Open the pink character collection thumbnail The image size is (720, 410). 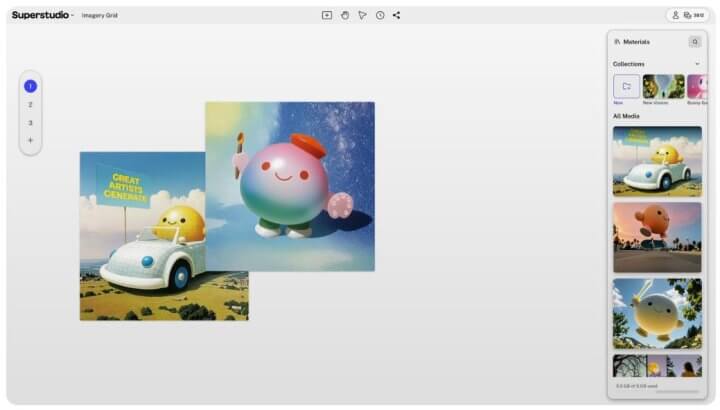coord(697,86)
